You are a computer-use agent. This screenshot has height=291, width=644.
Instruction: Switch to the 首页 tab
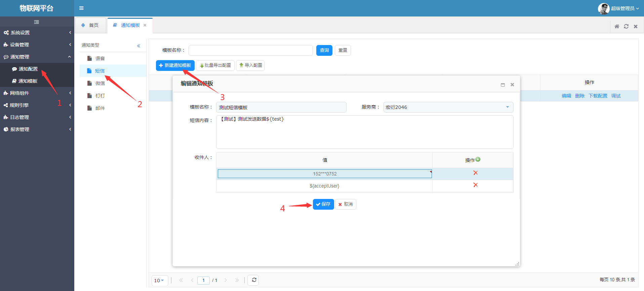(x=91, y=25)
